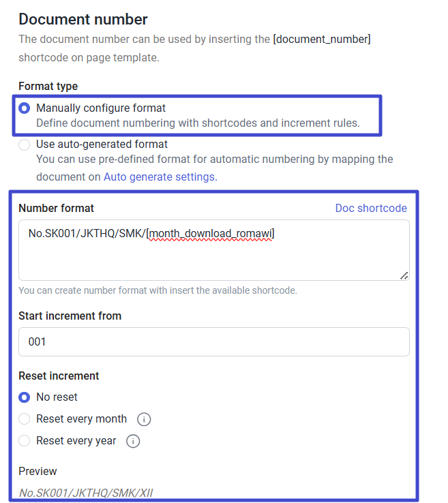Click the Reset every month label
Viewport: 448px width, 503px height.
pos(81,419)
